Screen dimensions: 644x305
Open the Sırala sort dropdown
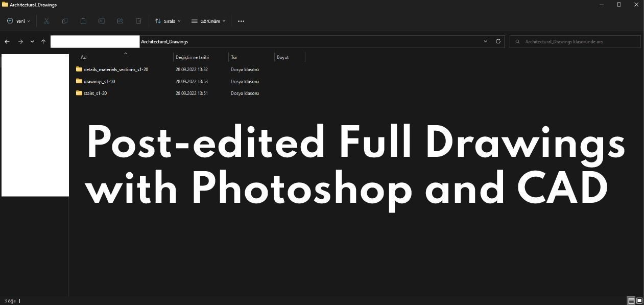tap(168, 21)
